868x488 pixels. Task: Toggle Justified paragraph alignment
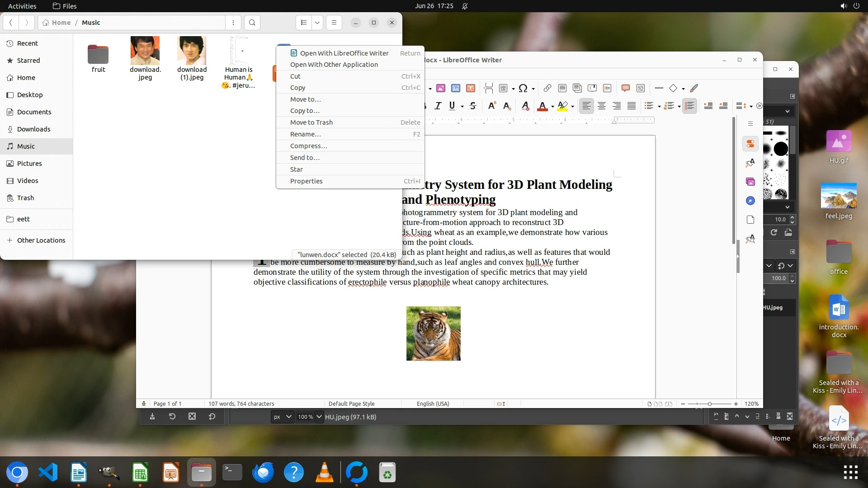632,106
